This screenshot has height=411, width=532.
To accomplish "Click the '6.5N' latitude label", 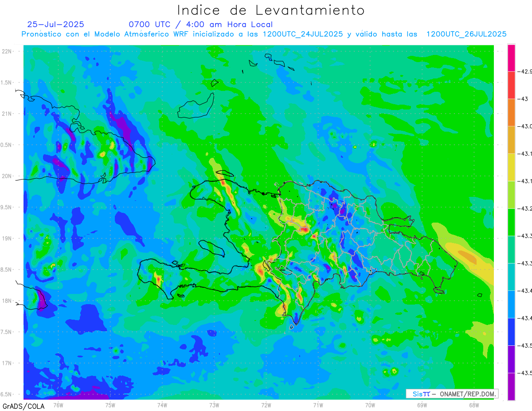I will [x=6, y=395].
